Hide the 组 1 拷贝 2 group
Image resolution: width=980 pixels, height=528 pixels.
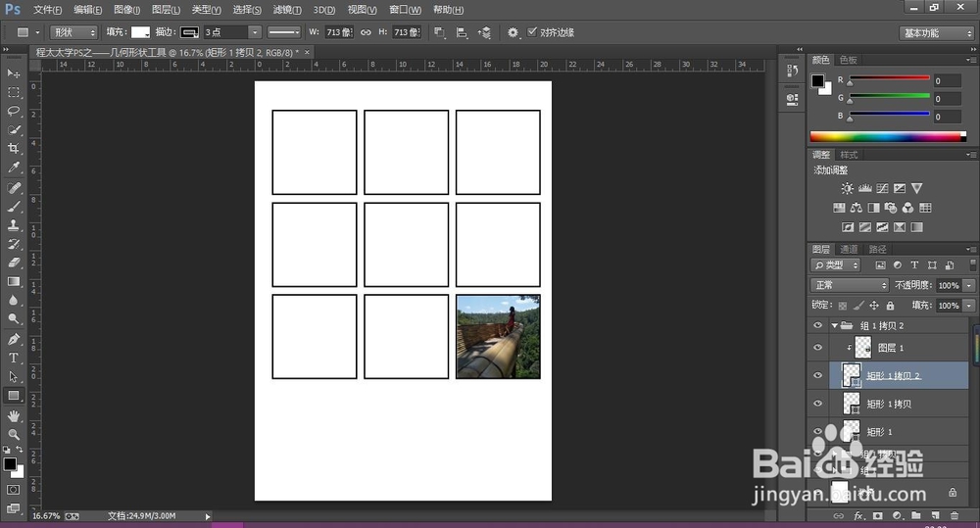pyautogui.click(x=817, y=325)
